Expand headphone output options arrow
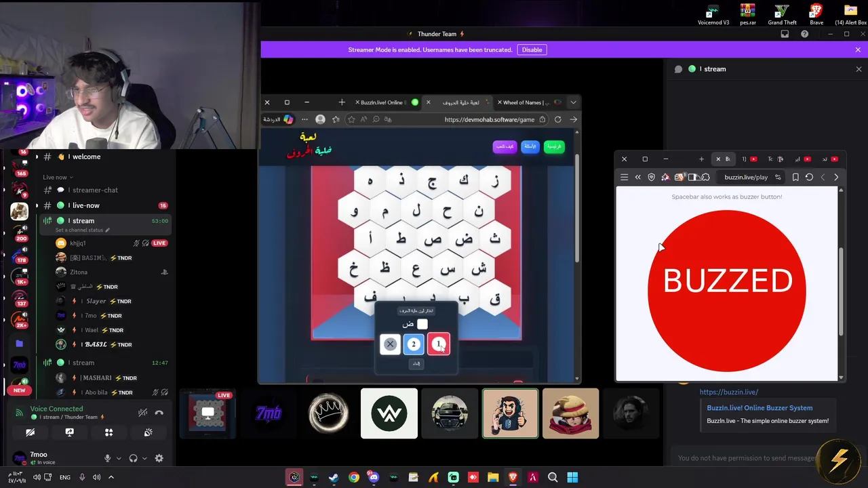The height and width of the screenshot is (488, 868). (x=144, y=458)
